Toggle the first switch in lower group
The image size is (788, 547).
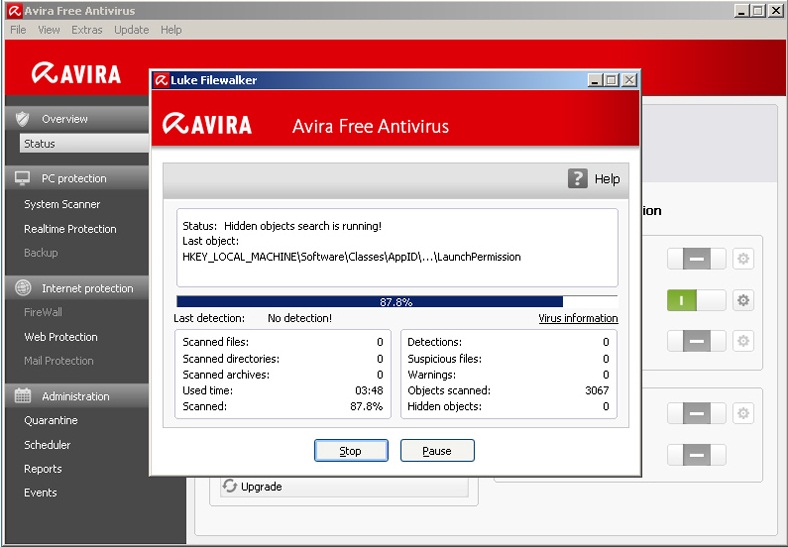[697, 413]
